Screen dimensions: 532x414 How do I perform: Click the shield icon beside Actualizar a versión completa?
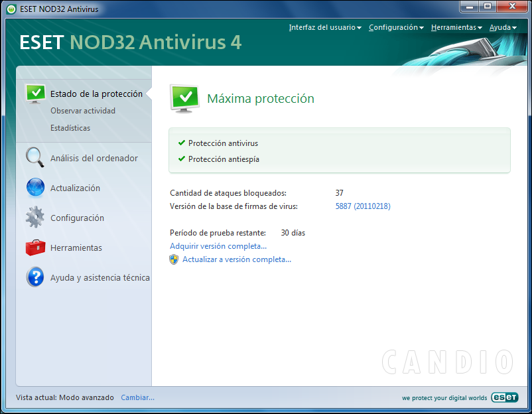pos(174,259)
